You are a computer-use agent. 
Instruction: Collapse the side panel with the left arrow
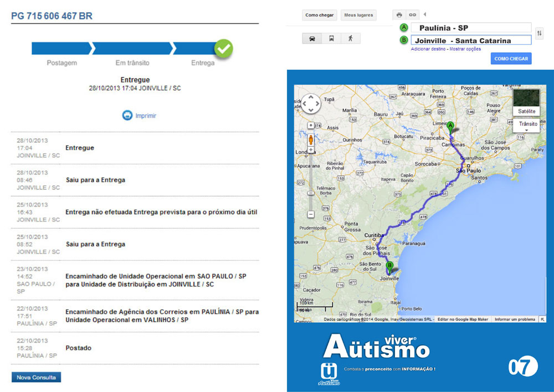pos(425,14)
